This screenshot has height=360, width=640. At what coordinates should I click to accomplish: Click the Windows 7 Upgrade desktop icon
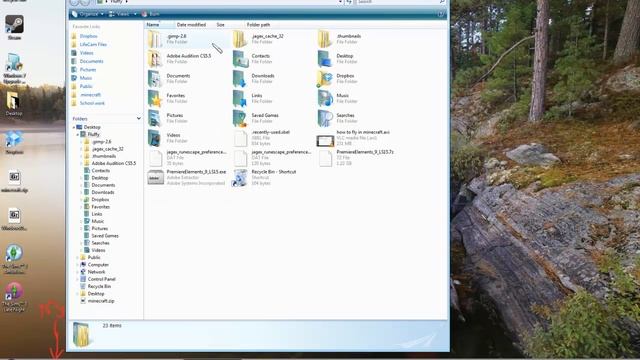click(14, 68)
